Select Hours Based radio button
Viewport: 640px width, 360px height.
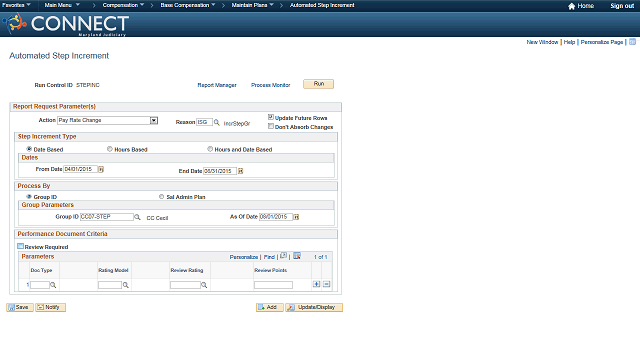pos(110,149)
